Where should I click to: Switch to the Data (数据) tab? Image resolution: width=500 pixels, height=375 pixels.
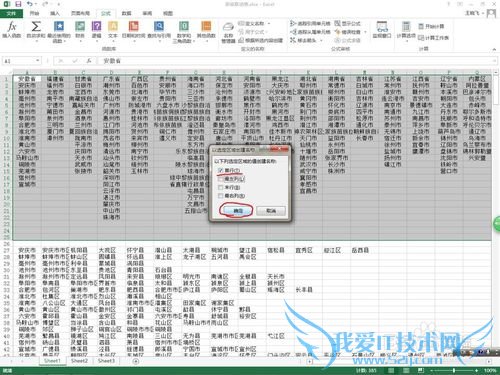(126, 13)
